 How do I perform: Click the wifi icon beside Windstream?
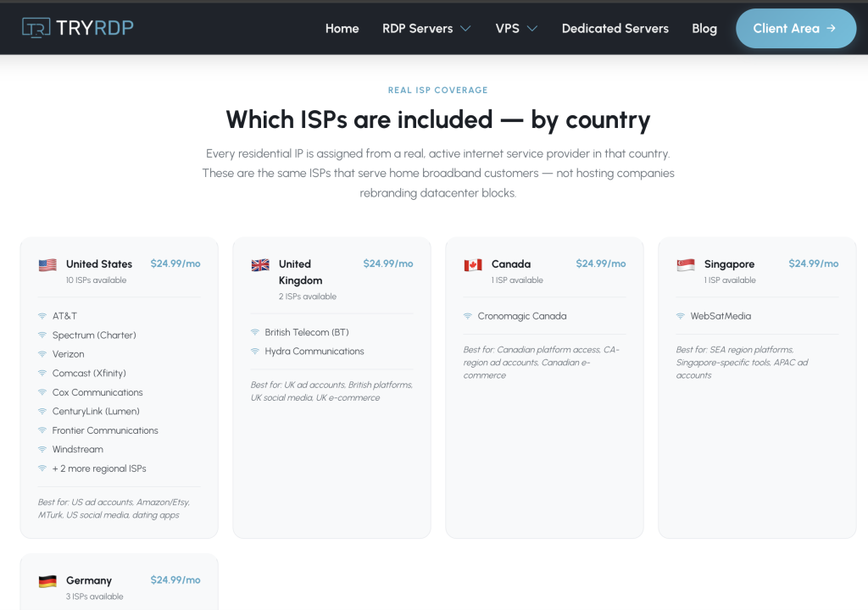pyautogui.click(x=42, y=449)
